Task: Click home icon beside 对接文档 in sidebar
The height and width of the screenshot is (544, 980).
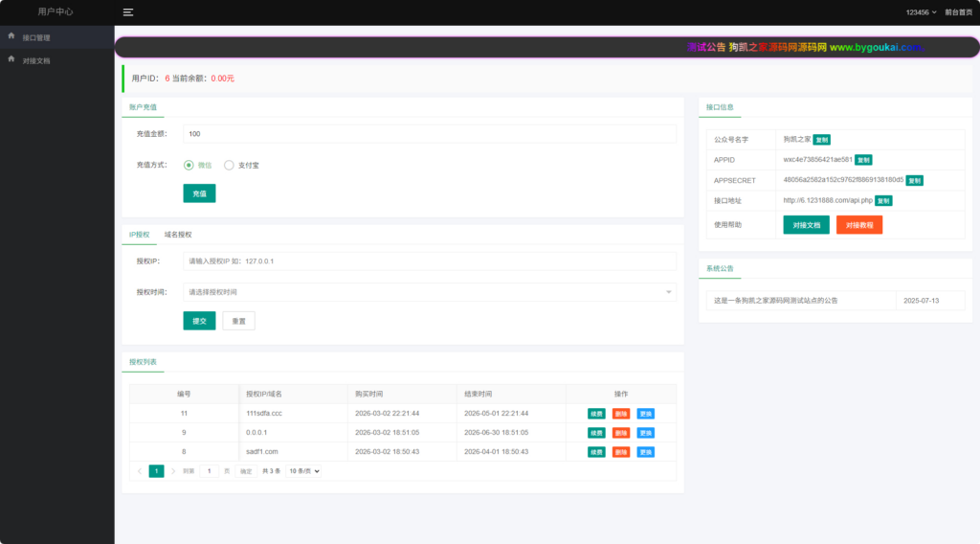Action: click(11, 59)
